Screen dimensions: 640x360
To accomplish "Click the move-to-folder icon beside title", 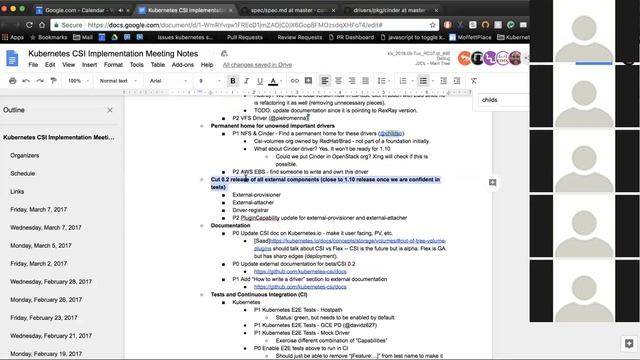I will (x=224, y=53).
